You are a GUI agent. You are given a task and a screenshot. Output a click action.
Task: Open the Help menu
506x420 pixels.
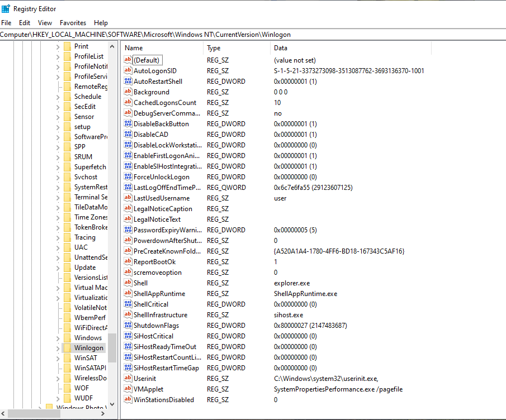pyautogui.click(x=101, y=23)
